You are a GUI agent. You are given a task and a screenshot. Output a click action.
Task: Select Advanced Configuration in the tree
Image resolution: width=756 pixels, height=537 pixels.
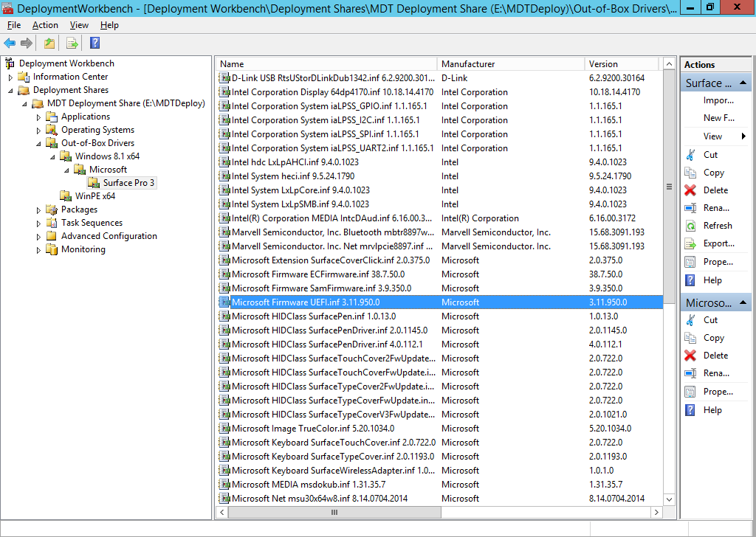tap(109, 236)
